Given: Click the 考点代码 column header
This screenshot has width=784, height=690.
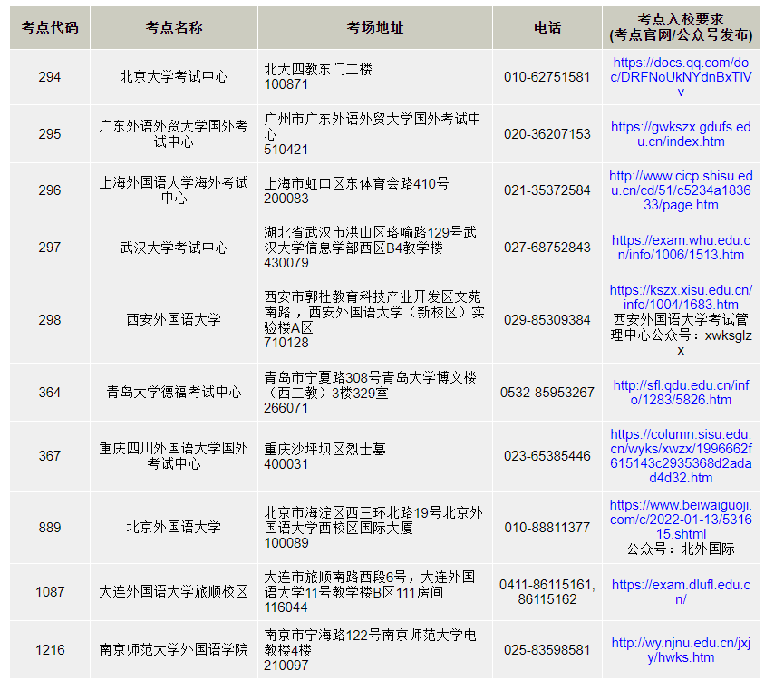Looking at the screenshot, I should [x=50, y=27].
